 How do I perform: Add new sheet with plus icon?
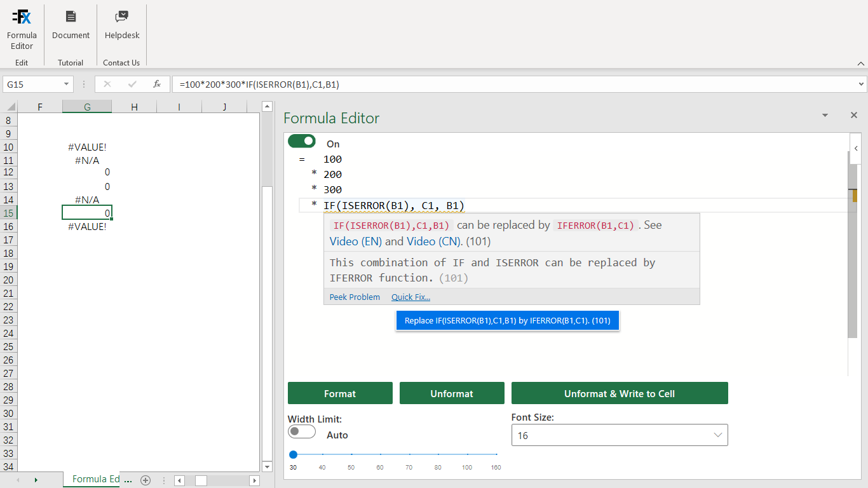[146, 480]
